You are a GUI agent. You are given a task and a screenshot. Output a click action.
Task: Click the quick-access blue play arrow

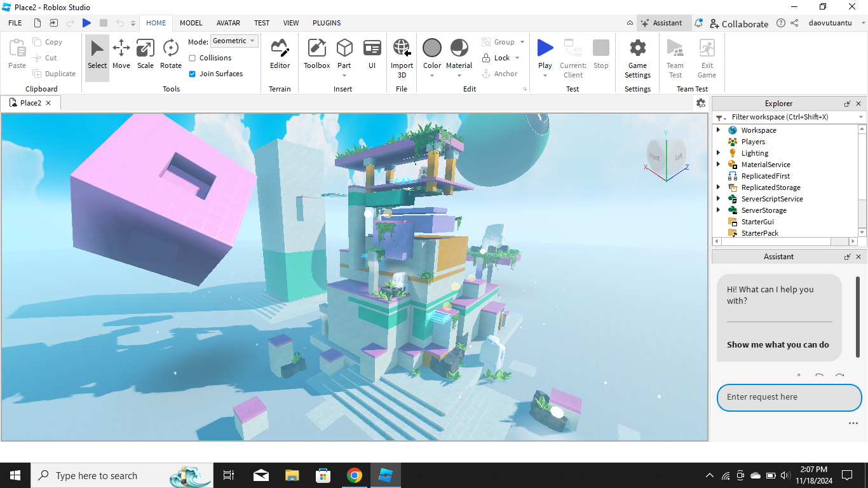pyautogui.click(x=87, y=23)
